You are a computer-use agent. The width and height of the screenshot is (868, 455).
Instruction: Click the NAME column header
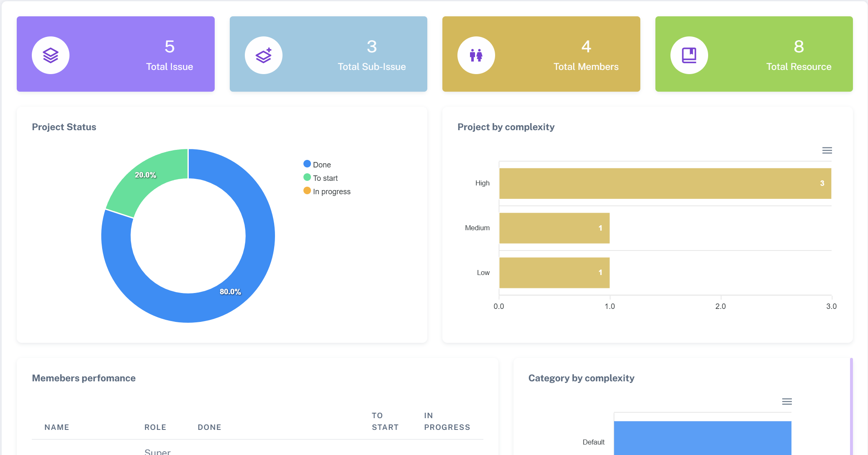pyautogui.click(x=57, y=427)
